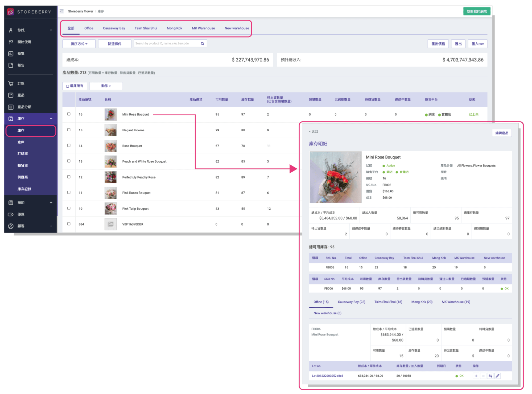The width and height of the screenshot is (532, 394).
Task: Open the Product Categories list icon
Action: 11,107
